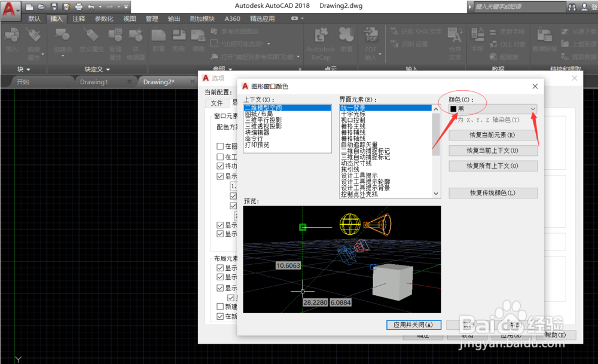Click the keyword search input field
598x364 pixels.
click(x=520, y=7)
